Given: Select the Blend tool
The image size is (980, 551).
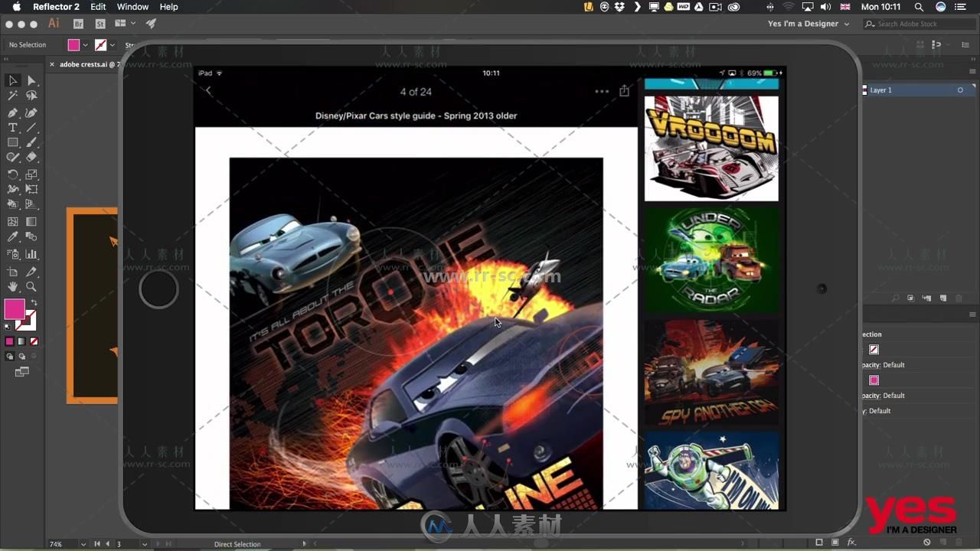Looking at the screenshot, I should [x=31, y=237].
